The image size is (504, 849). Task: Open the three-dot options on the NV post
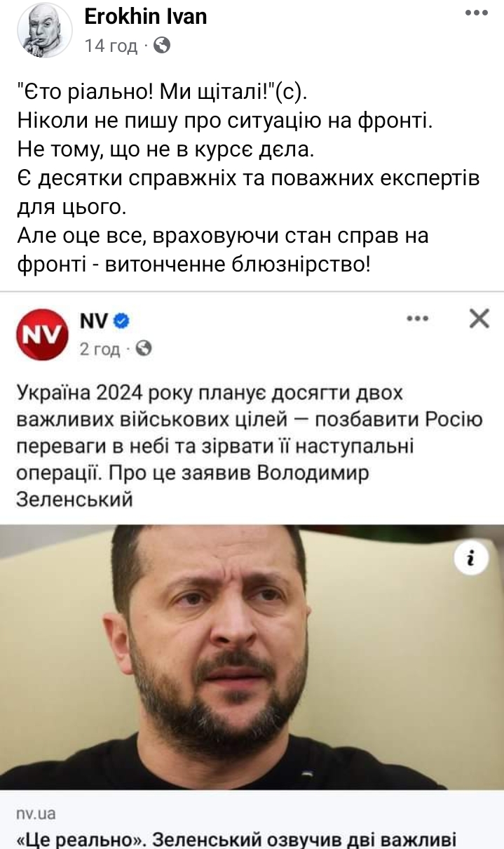(x=417, y=319)
